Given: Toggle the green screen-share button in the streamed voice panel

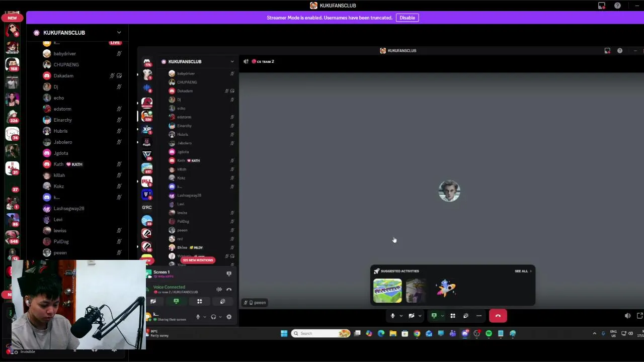Looking at the screenshot, I should click(176, 301).
